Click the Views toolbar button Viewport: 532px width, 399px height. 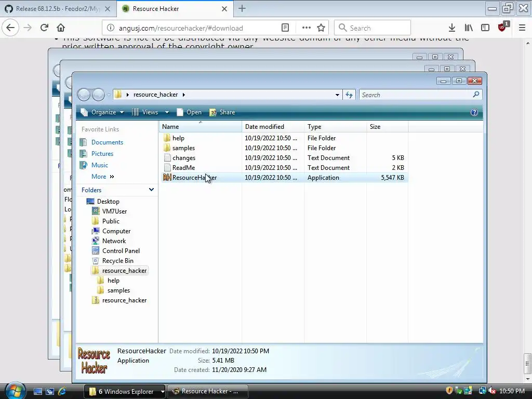[145, 112]
